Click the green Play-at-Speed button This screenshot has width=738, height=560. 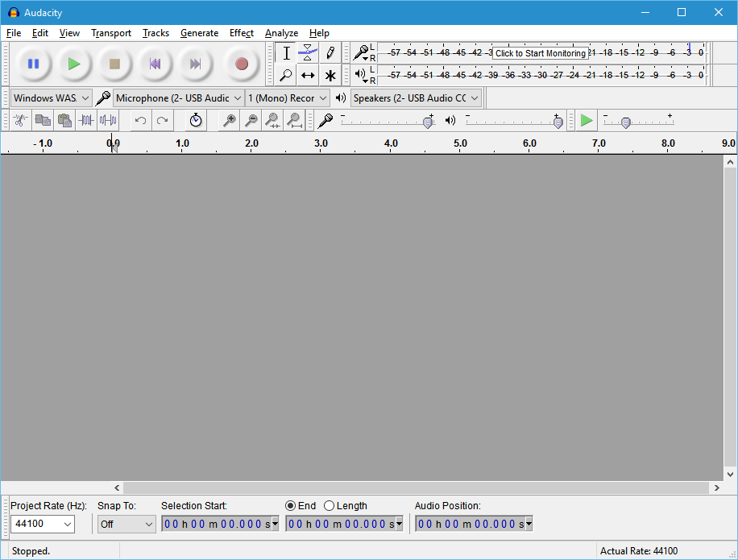(586, 121)
